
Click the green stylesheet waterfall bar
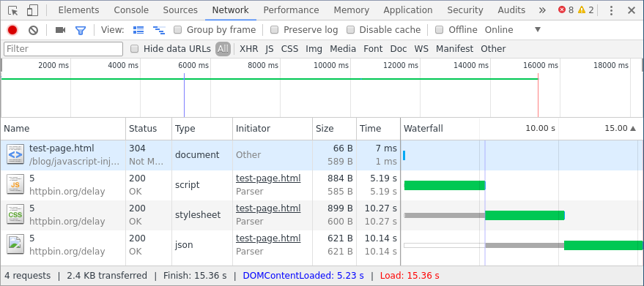[525, 216]
